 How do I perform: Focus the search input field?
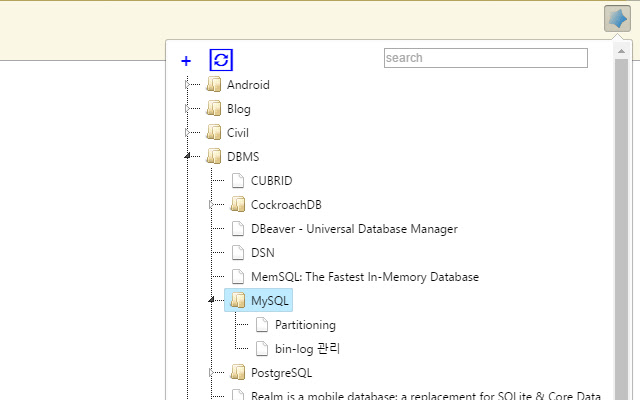tap(486, 58)
